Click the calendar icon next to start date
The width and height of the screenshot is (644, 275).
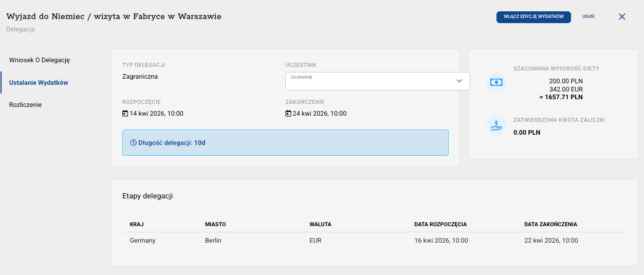coord(125,114)
